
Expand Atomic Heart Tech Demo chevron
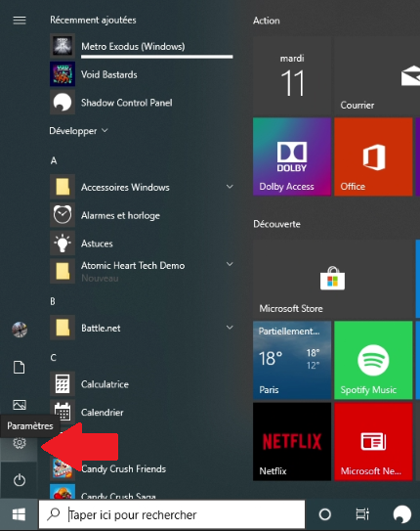(x=230, y=264)
